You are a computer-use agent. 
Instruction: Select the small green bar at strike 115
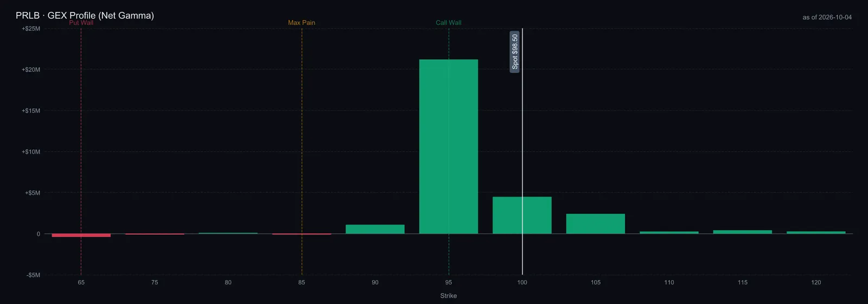[743, 232]
